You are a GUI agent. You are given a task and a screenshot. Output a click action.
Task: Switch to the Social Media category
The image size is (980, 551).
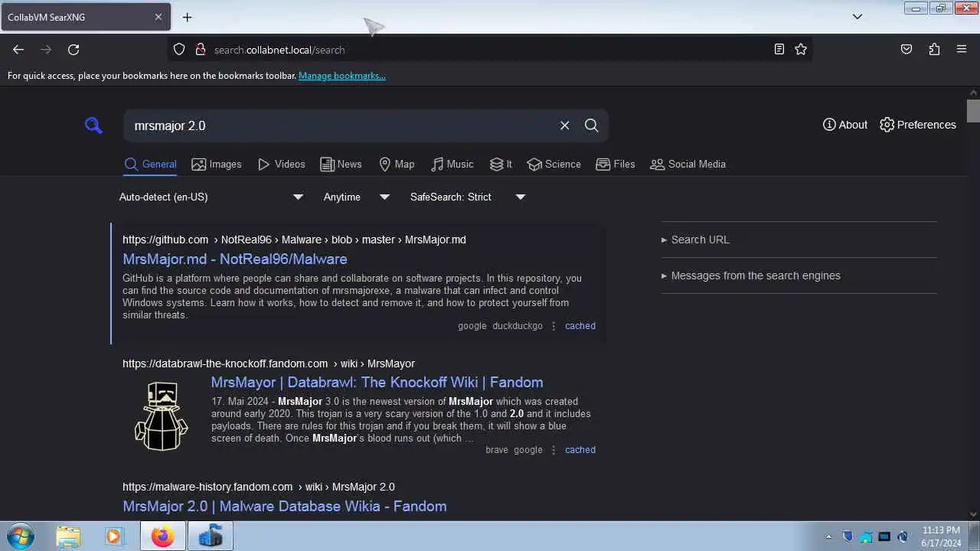coord(688,165)
